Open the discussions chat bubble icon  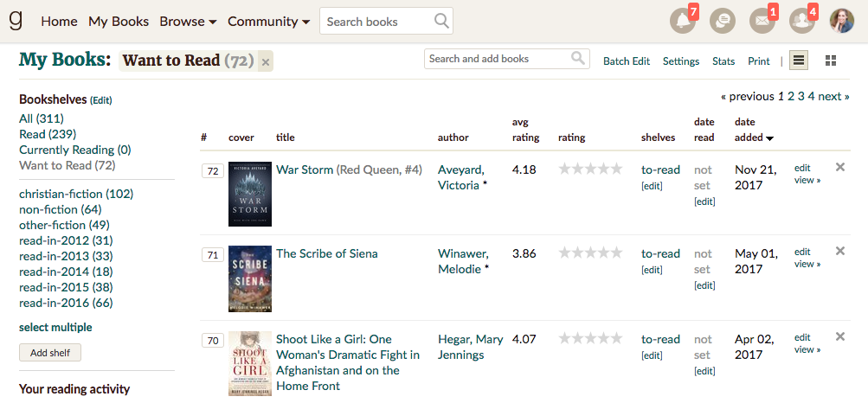723,21
